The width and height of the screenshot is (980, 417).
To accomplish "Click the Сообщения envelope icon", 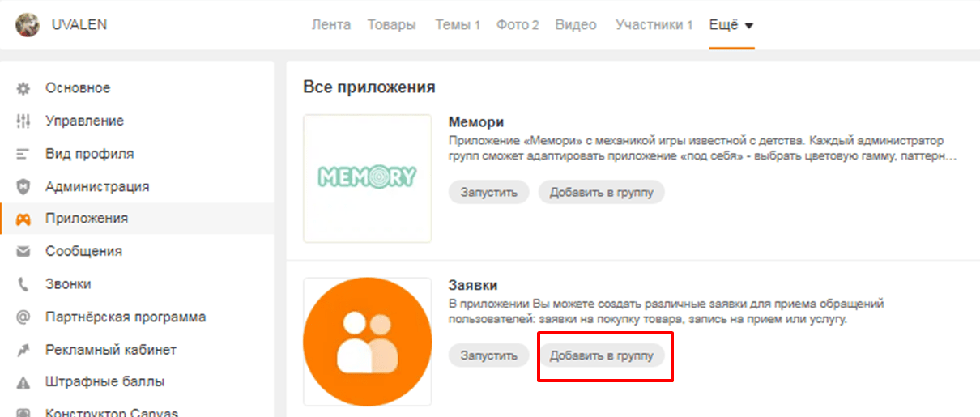I will pos(23,252).
